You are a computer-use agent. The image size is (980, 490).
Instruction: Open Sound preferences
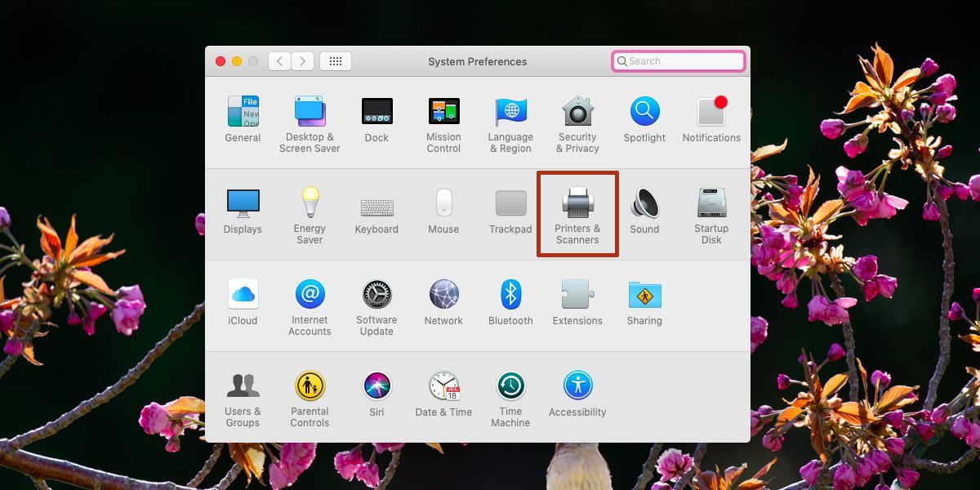(x=644, y=211)
